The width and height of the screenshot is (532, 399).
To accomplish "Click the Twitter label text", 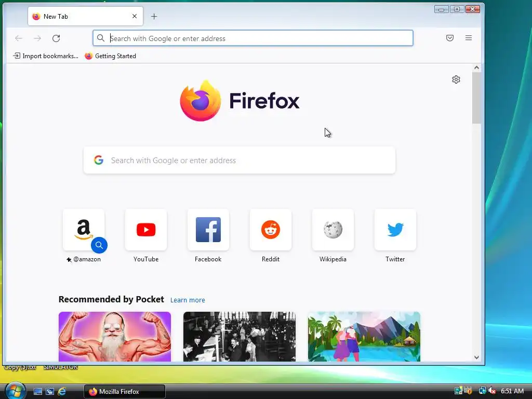I will click(395, 259).
